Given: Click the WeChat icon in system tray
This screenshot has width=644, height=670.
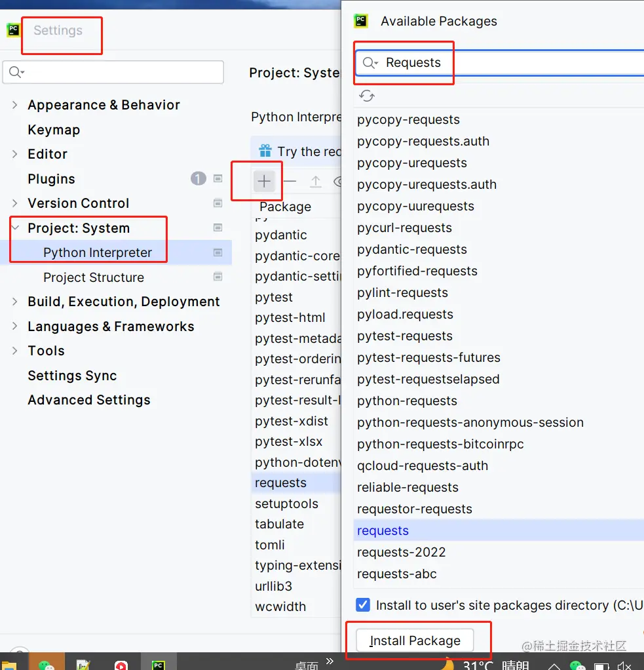Looking at the screenshot, I should 577,665.
